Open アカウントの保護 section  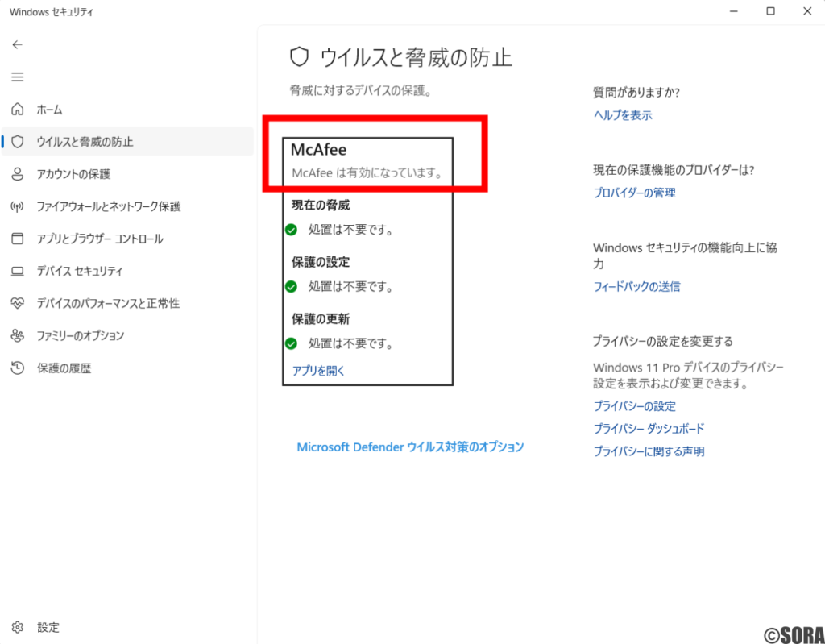(126, 174)
